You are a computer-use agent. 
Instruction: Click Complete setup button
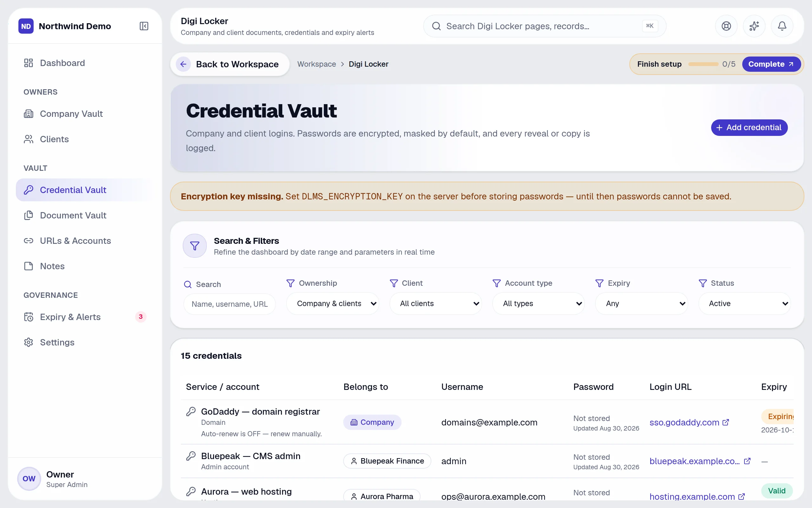[771, 64]
